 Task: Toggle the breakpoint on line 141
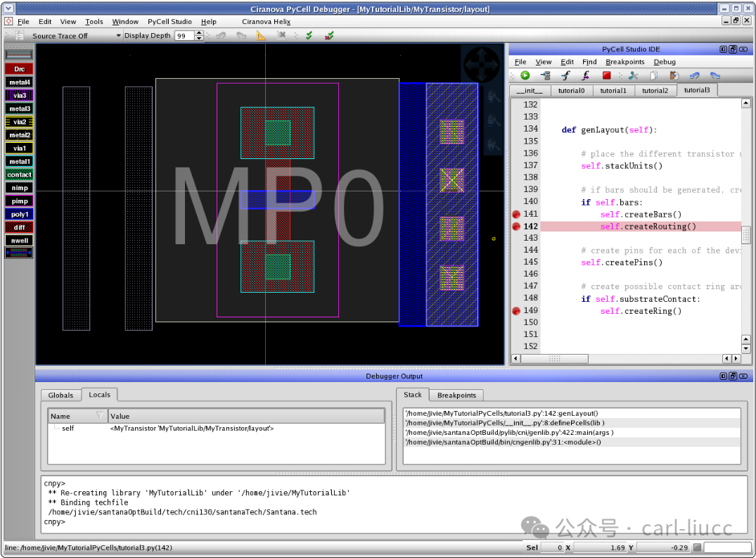516,214
